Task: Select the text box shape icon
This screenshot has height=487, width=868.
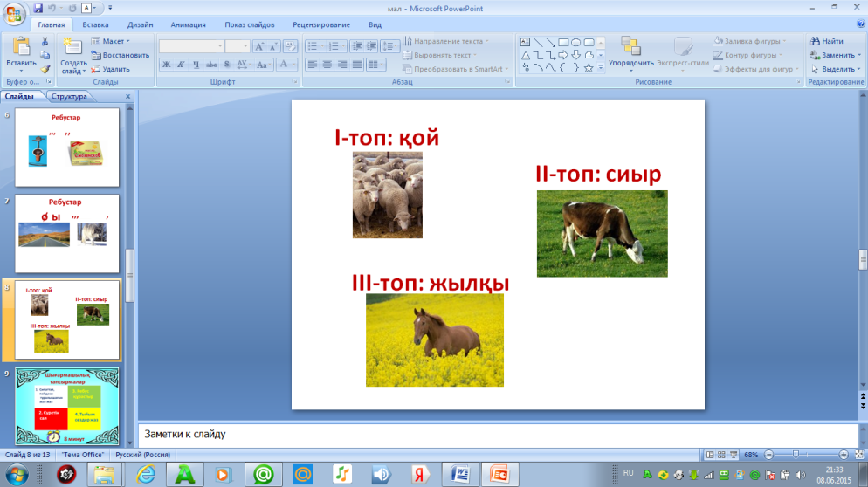Action: (526, 42)
